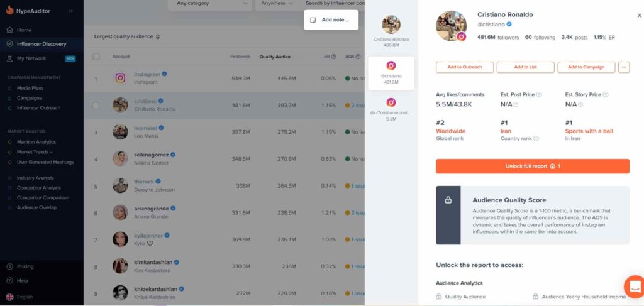Open the selenagomez account row
644x306 pixels.
pyautogui.click(x=224, y=159)
